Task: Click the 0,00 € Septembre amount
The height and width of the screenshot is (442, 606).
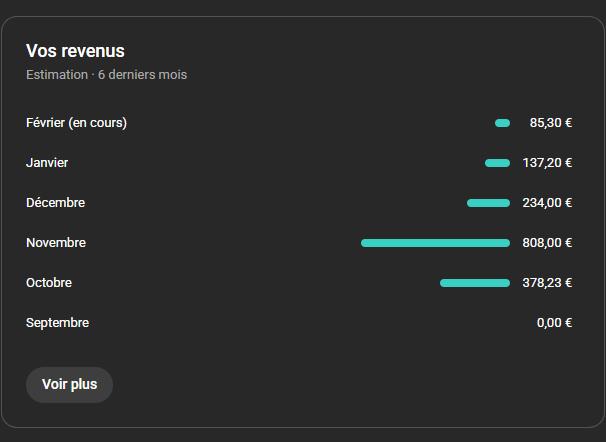Action: tap(554, 323)
